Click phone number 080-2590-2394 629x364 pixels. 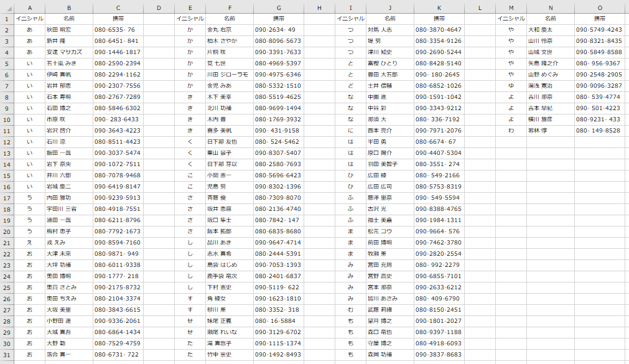click(118, 63)
